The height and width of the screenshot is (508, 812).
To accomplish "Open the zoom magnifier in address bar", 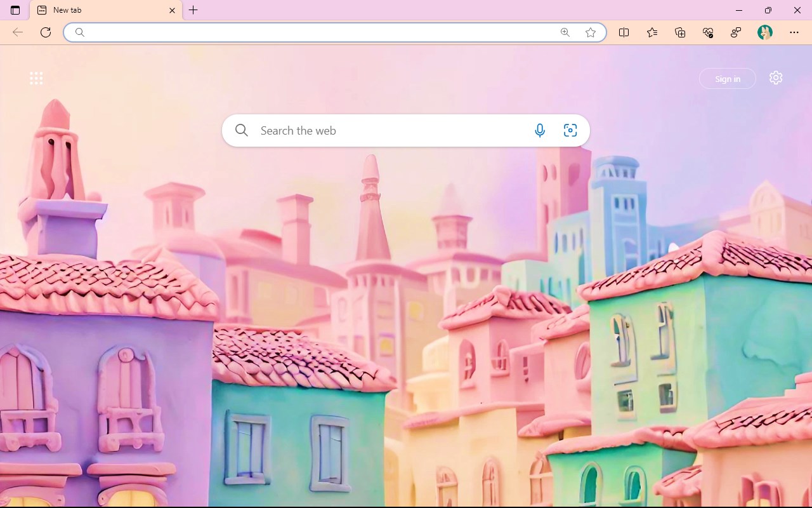I will pos(565,32).
